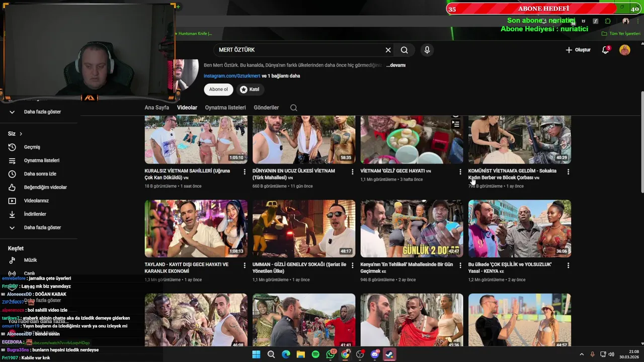
Task: Go to the Gönderiler tab
Action: [x=266, y=108]
